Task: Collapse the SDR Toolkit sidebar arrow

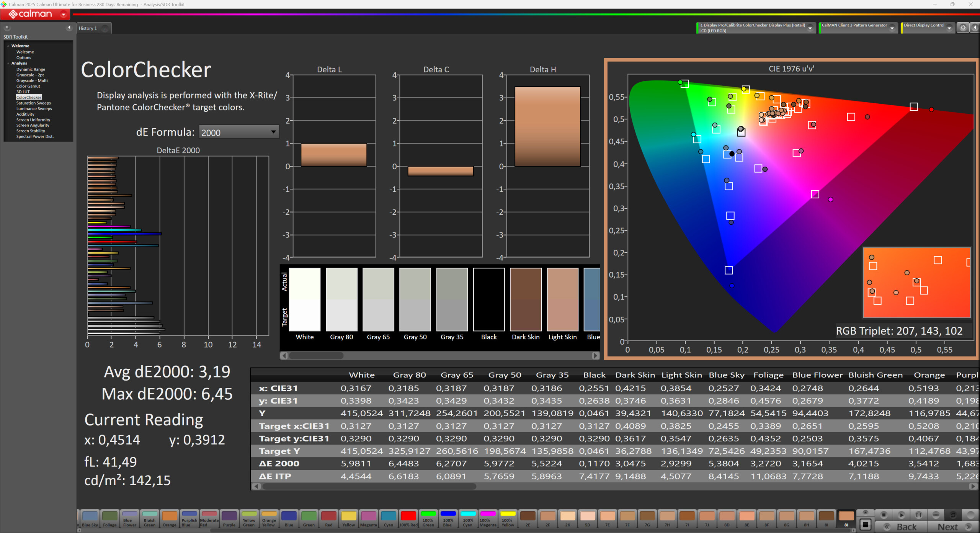Action: pyautogui.click(x=69, y=28)
